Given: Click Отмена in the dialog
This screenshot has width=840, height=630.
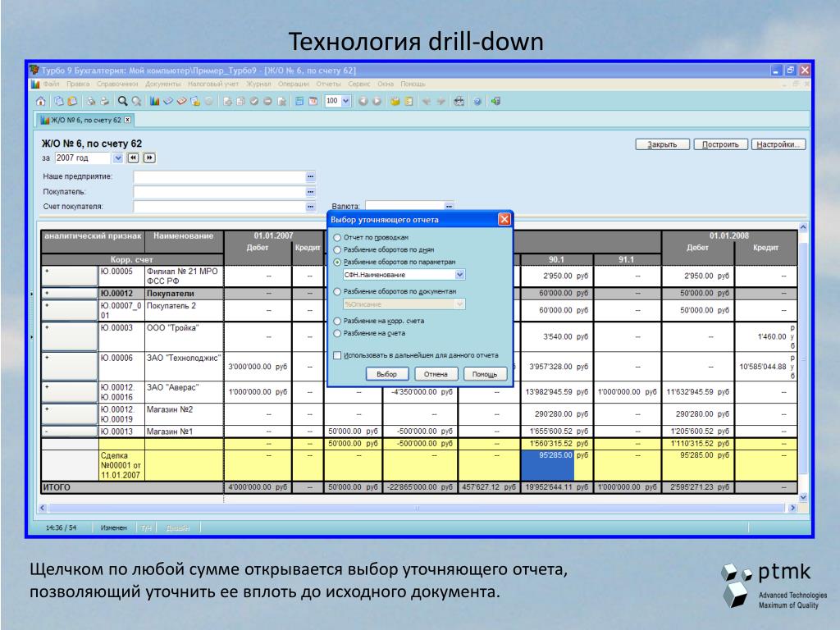Looking at the screenshot, I should (x=436, y=374).
